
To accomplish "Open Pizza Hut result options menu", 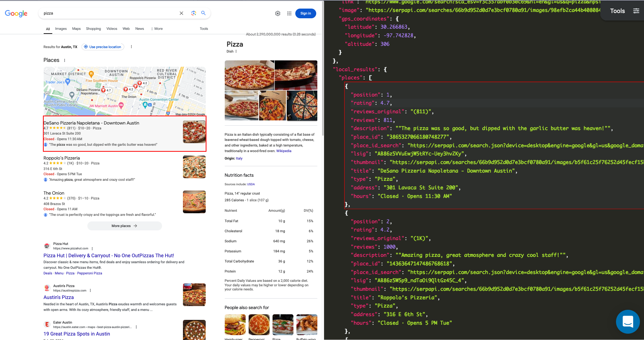I will 92,249.
